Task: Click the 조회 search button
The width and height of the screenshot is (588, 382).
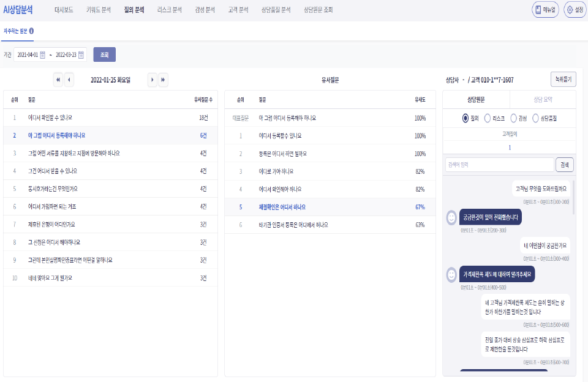Action: pos(104,54)
